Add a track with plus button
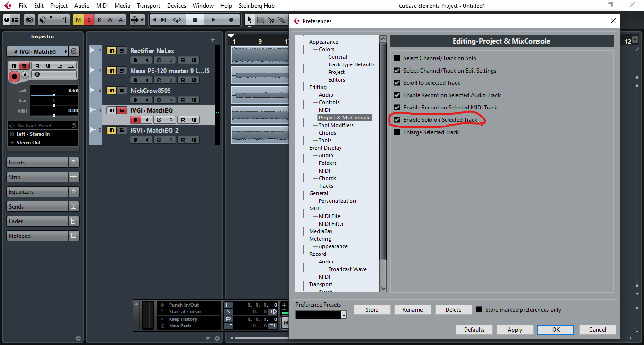Screen dimensions: 644x345 213,40
